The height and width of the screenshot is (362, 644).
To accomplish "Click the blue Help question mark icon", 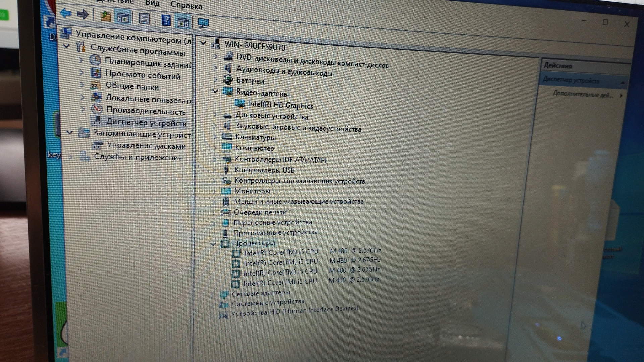I will (166, 21).
